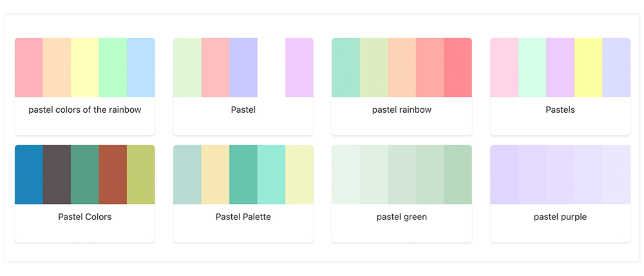Select the light blue swatch in 'pastel colors of the rainbow'

(x=140, y=67)
